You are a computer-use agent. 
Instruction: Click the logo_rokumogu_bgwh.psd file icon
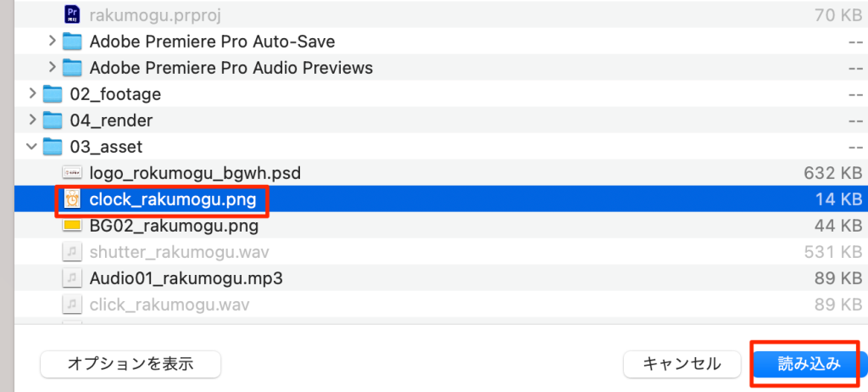[72, 173]
